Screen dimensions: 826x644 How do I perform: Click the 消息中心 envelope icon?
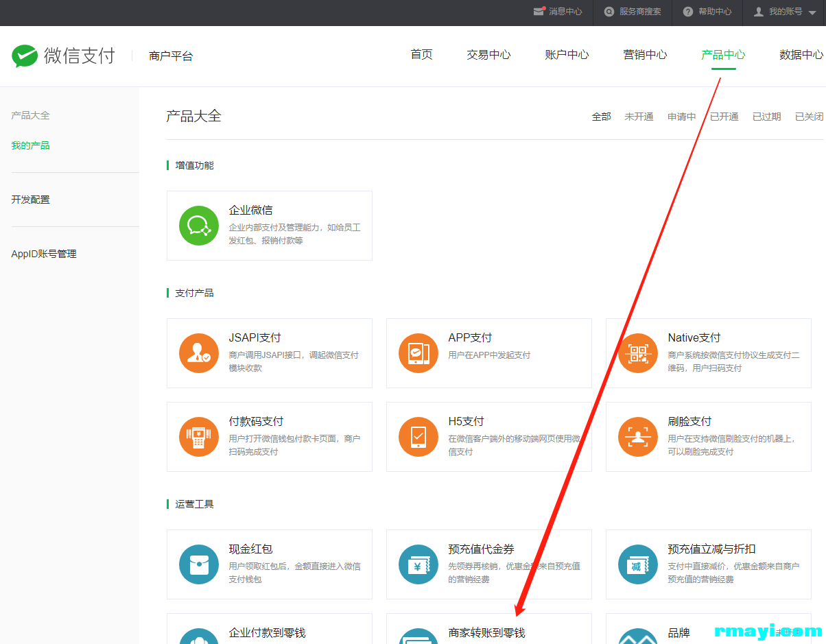pyautogui.click(x=539, y=12)
